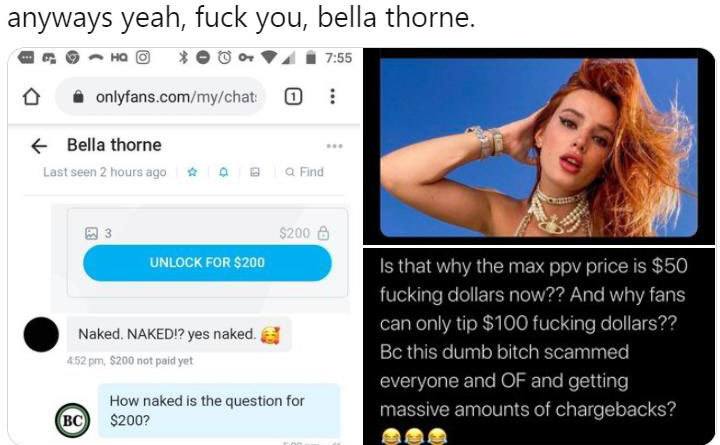Open the red-haired woman photo
Viewport: 720px width, 445px height.
tap(539, 147)
